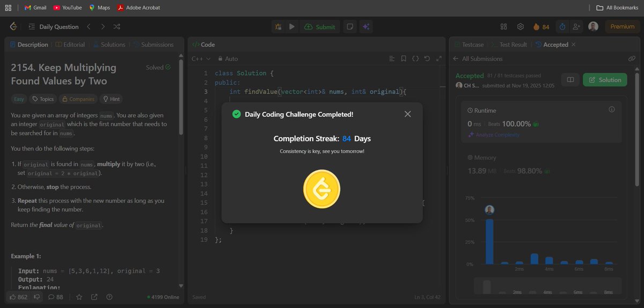The height and width of the screenshot is (308, 644).
Task: Switch to the Editorial tab
Action: [x=70, y=45]
